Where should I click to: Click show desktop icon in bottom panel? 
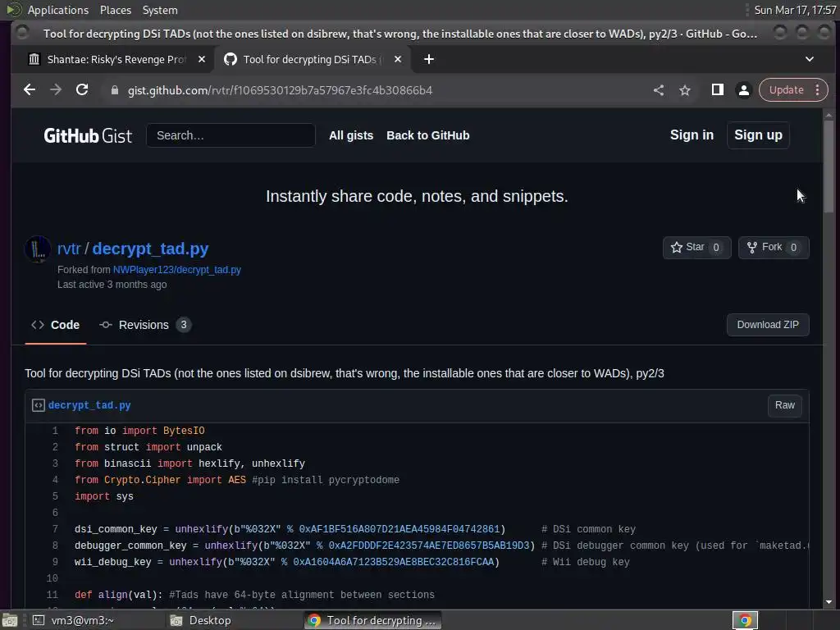pos(10,620)
